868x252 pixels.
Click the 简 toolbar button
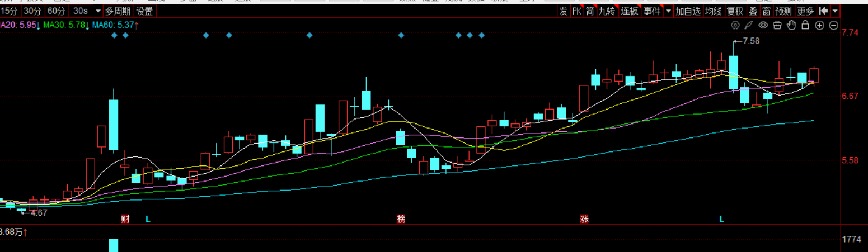coord(590,11)
